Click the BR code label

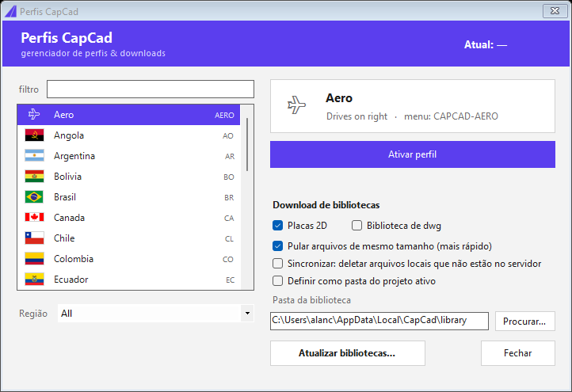pyautogui.click(x=229, y=198)
